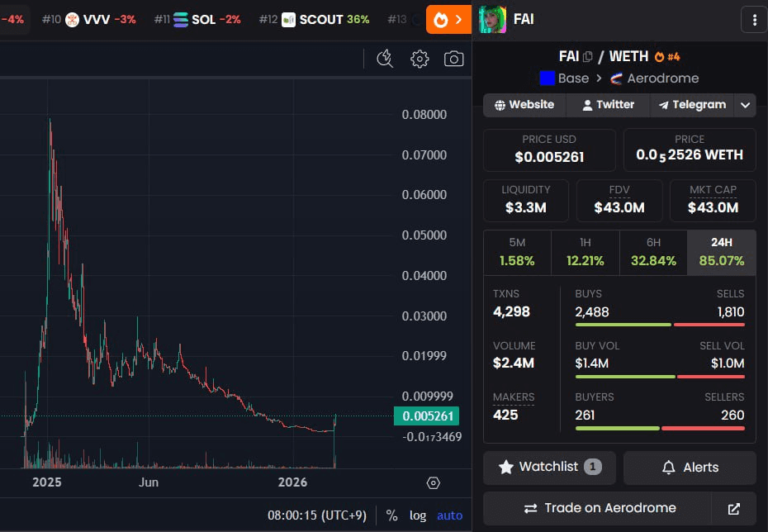Click the hexagon price-scale settings icon
Image resolution: width=768 pixels, height=532 pixels.
click(x=434, y=483)
